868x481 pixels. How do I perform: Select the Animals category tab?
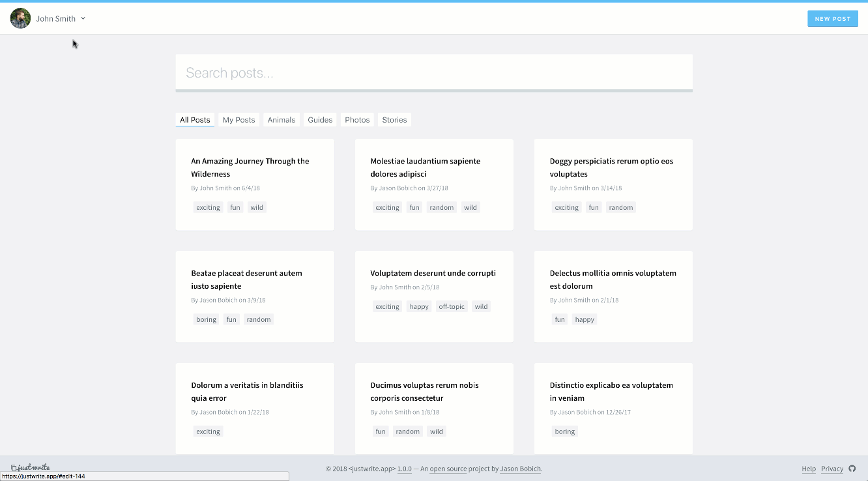click(x=281, y=119)
